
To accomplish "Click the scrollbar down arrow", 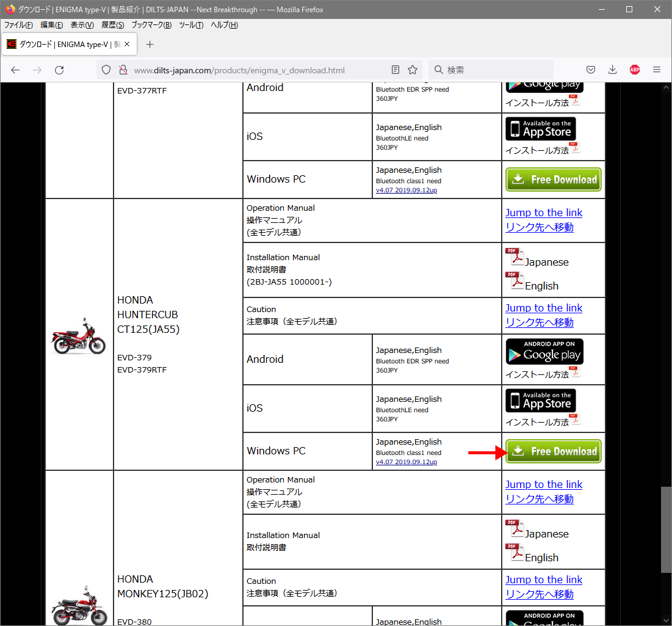I will click(x=665, y=621).
